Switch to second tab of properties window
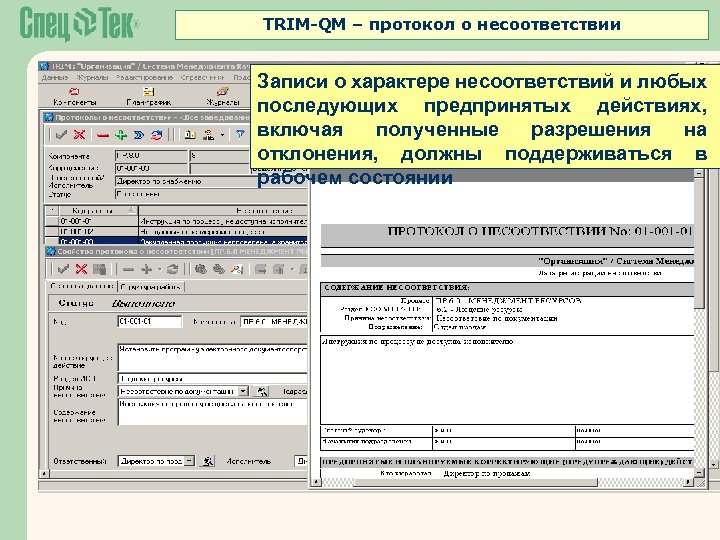 point(151,287)
